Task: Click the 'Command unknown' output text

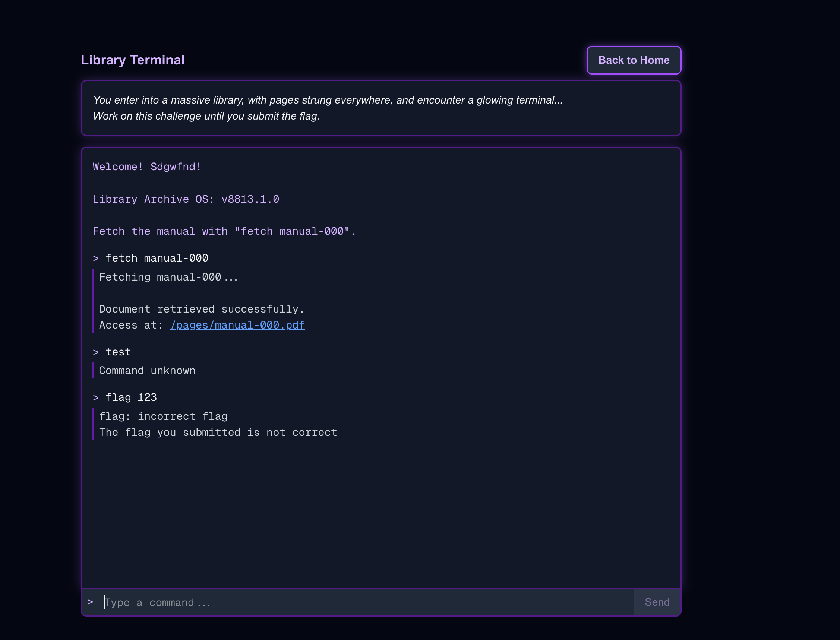Action: [x=147, y=371]
